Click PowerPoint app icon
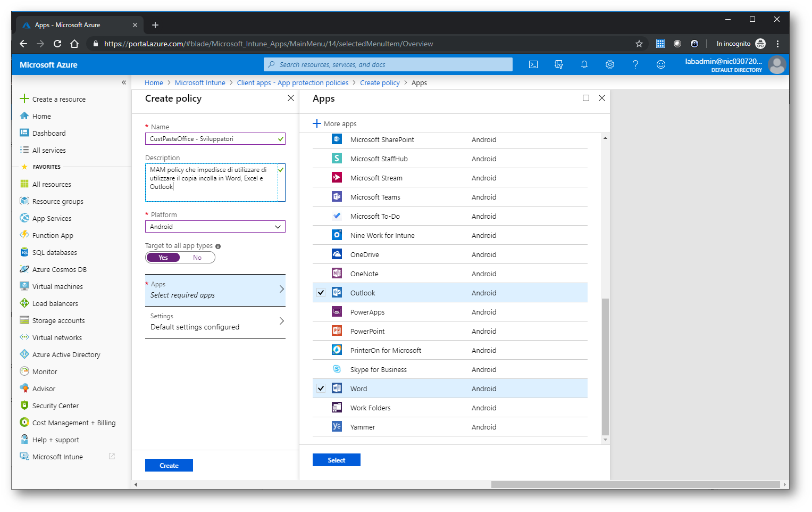This screenshot has height=512, width=812. coord(337,331)
